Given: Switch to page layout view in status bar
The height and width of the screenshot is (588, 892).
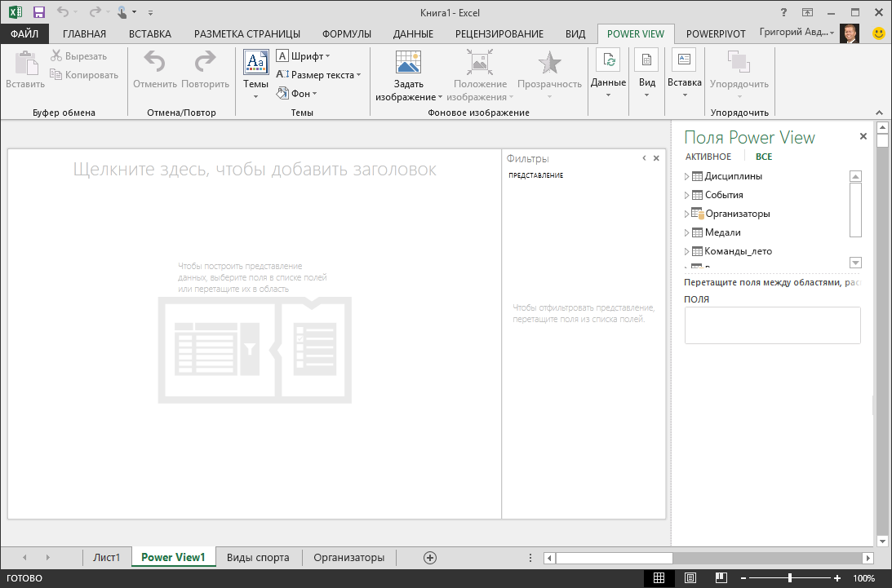Looking at the screenshot, I should [x=690, y=577].
